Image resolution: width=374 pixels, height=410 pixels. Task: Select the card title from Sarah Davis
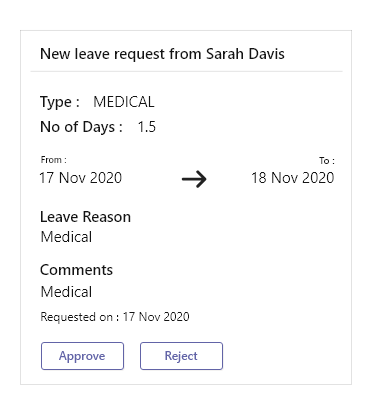162,54
